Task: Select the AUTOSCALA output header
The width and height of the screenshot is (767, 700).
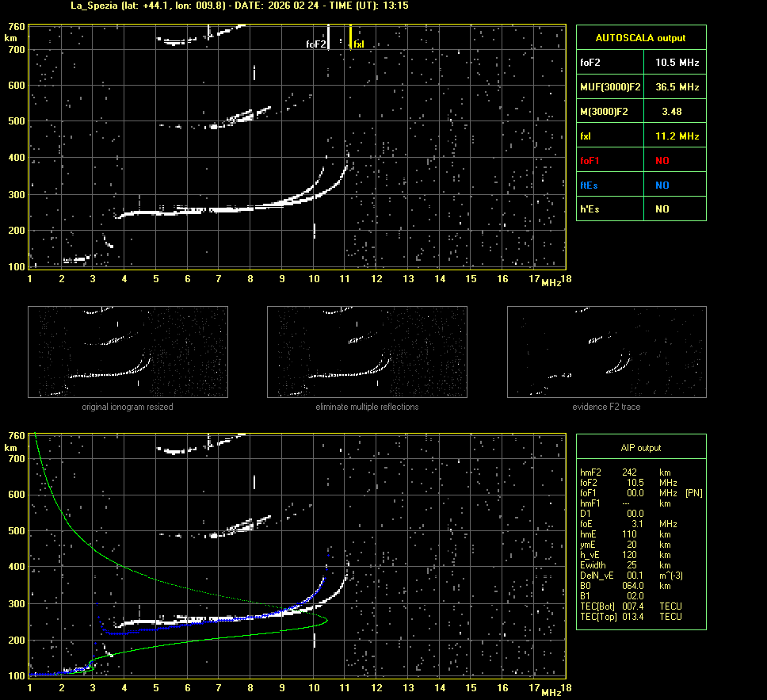Action: pyautogui.click(x=640, y=37)
